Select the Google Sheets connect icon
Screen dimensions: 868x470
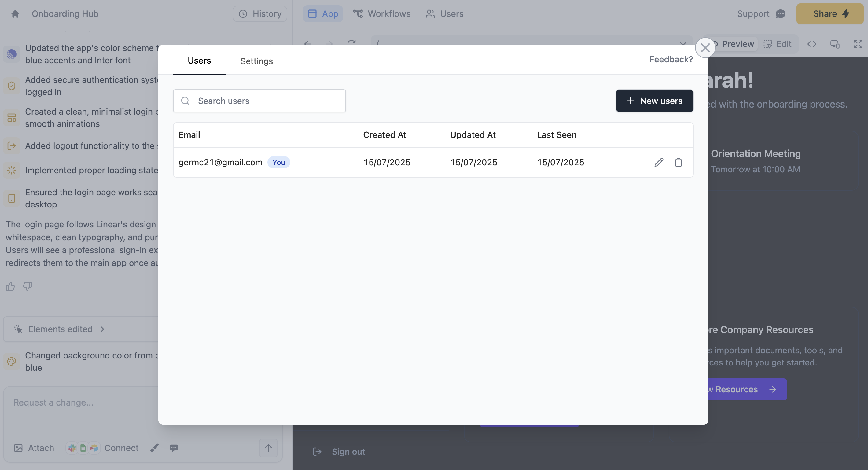coord(83,448)
